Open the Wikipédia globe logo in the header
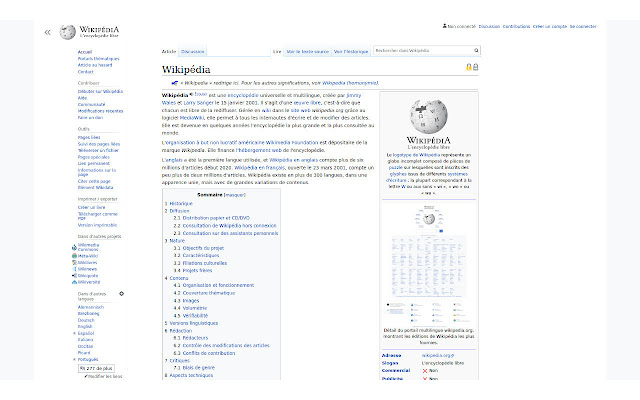 tap(67, 32)
